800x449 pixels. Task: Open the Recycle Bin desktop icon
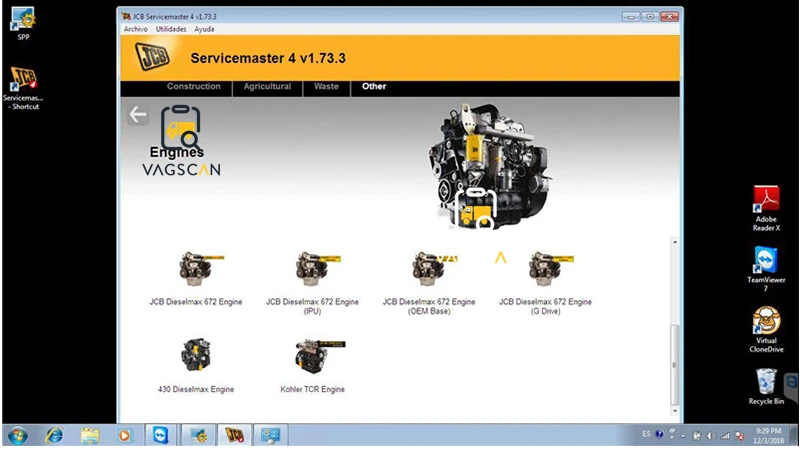point(766,386)
